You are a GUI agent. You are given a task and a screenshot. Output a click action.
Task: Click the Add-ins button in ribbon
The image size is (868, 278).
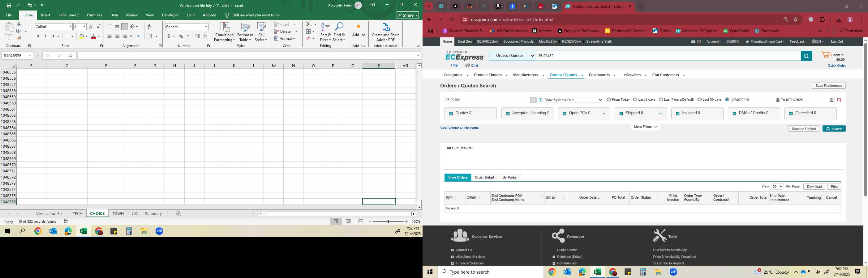tap(359, 30)
